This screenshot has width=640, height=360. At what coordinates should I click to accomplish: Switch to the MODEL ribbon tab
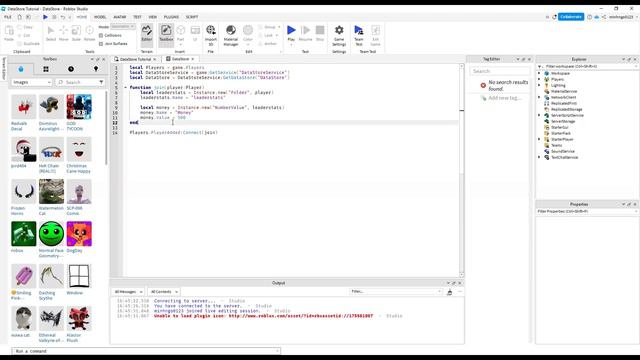(100, 17)
